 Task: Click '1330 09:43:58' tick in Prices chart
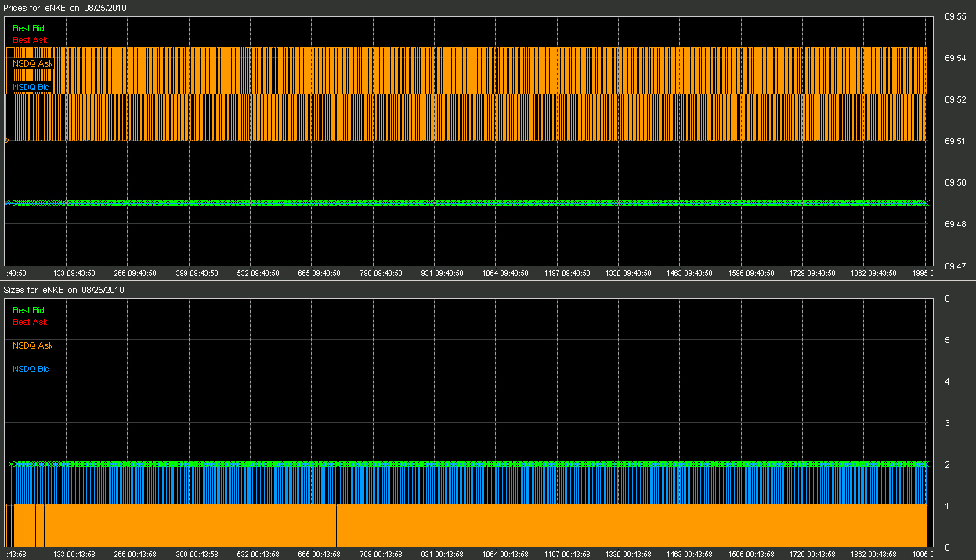(628, 273)
